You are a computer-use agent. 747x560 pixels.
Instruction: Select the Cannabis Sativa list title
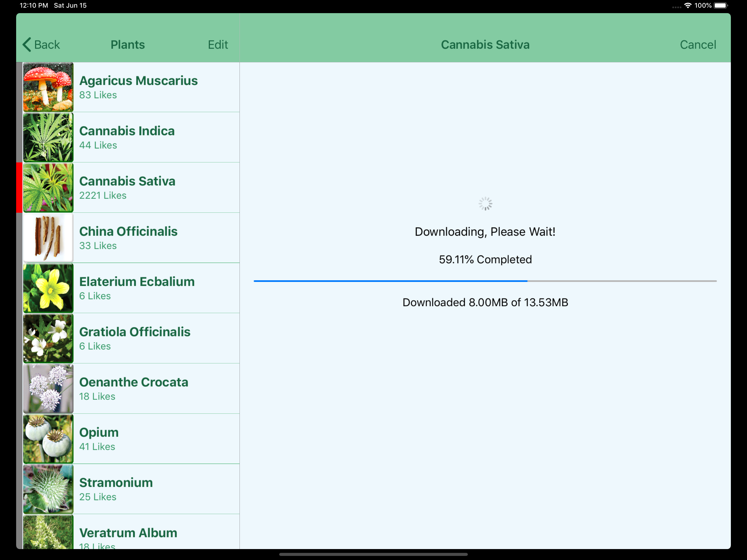tap(127, 181)
